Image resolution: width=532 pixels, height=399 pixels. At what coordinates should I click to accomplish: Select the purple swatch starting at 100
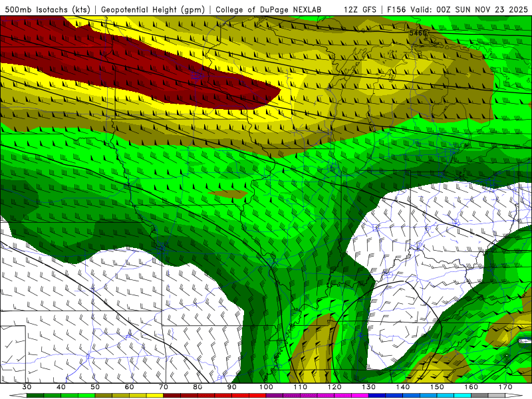click(x=275, y=396)
